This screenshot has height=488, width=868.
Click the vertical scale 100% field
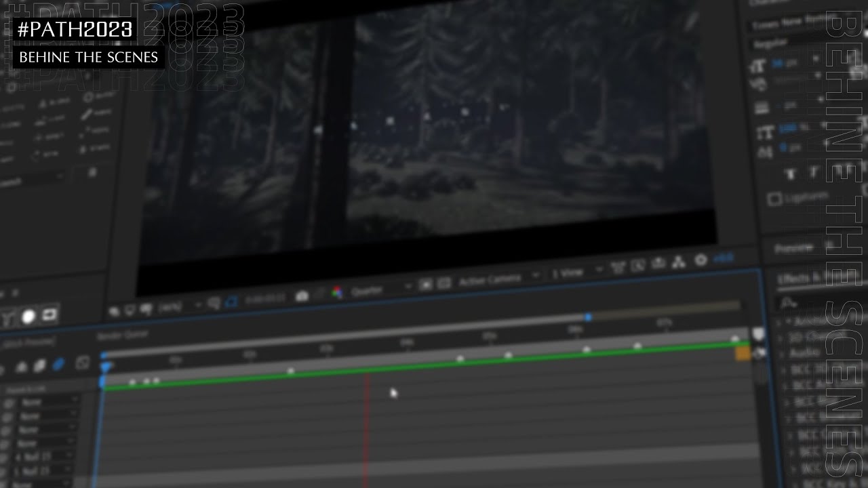787,127
